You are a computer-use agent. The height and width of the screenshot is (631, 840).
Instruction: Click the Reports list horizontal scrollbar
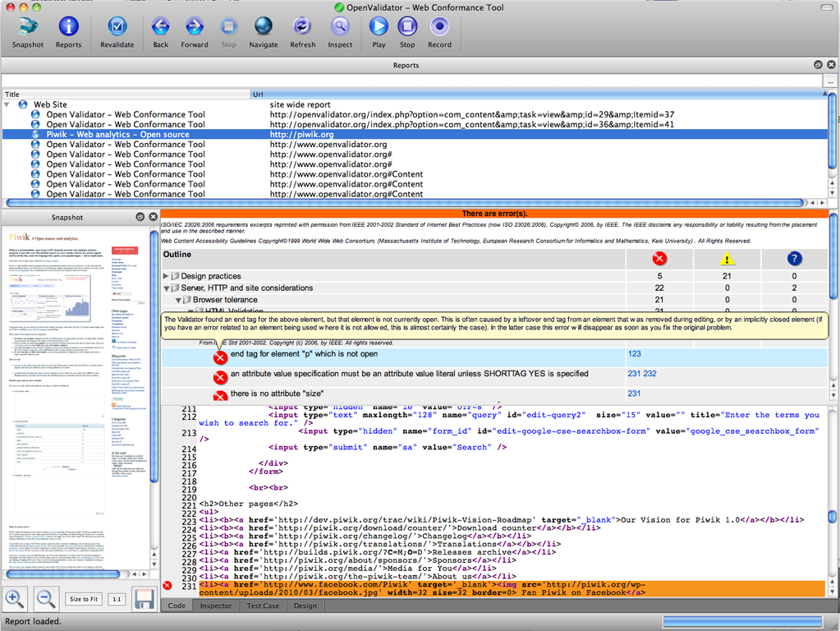[x=402, y=202]
